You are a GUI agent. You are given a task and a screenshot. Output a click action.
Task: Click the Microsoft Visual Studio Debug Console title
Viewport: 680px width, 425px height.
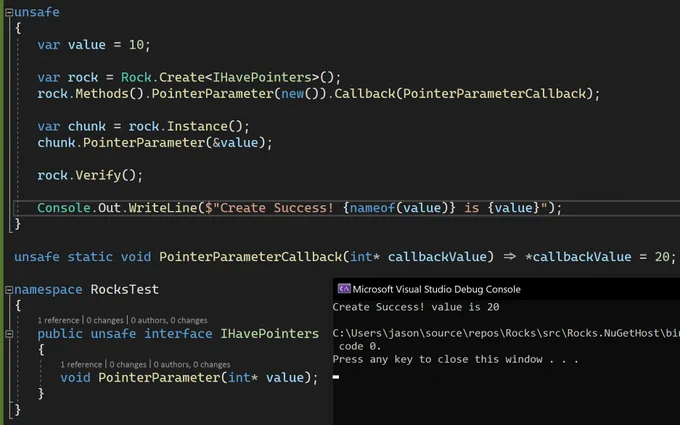(x=436, y=289)
